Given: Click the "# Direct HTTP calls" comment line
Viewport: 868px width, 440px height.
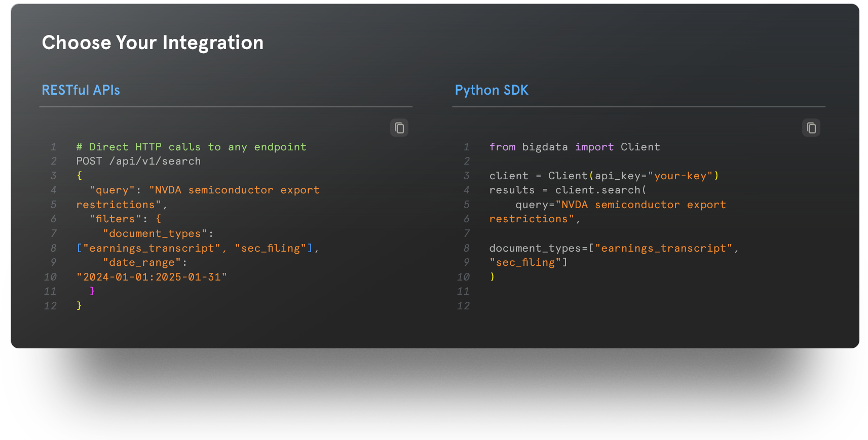Looking at the screenshot, I should point(191,147).
